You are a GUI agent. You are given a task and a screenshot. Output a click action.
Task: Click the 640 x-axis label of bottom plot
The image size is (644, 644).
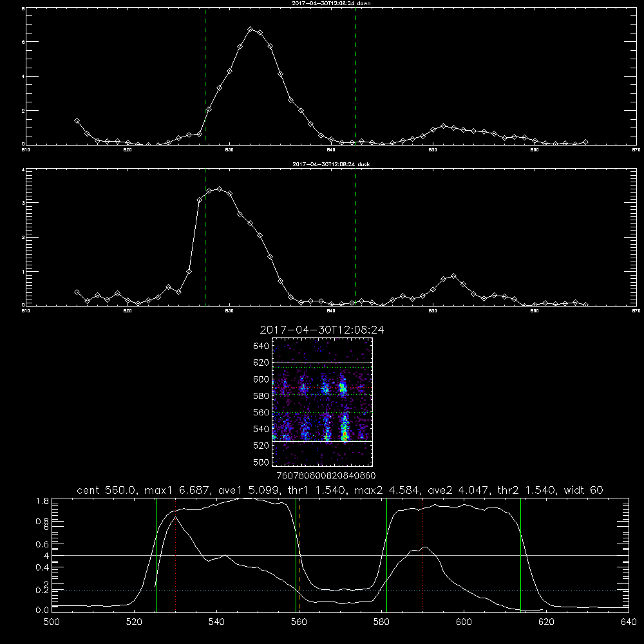point(629,622)
